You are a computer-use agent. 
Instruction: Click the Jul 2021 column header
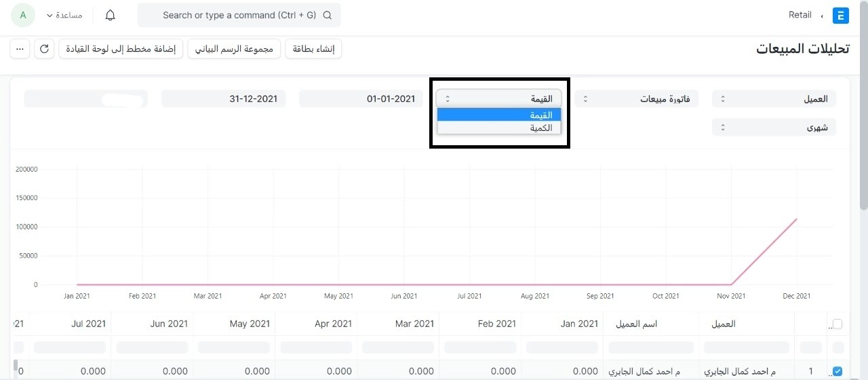click(71, 324)
